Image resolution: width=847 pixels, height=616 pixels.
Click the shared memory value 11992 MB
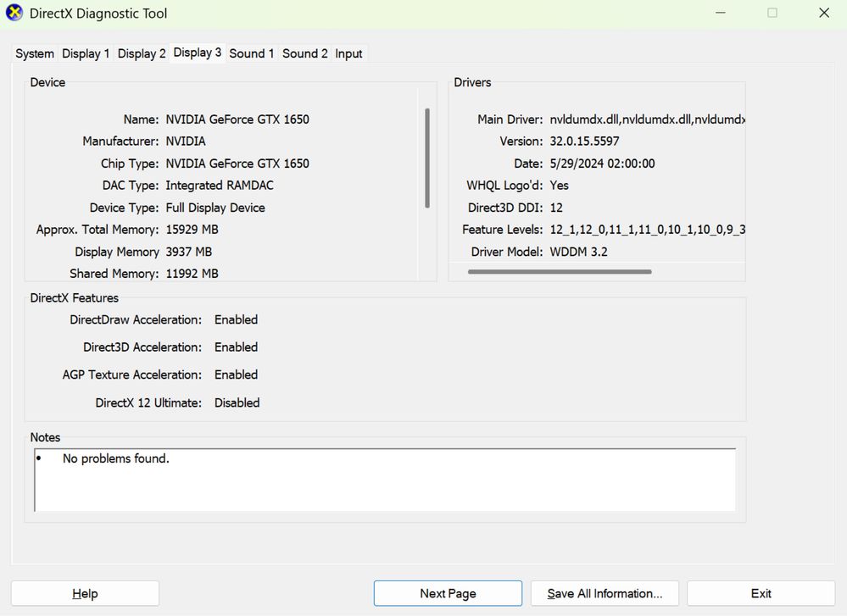192,274
